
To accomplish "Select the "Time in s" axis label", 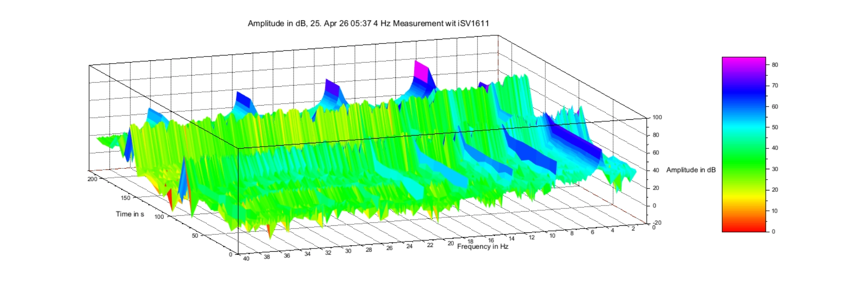I will pyautogui.click(x=130, y=214).
